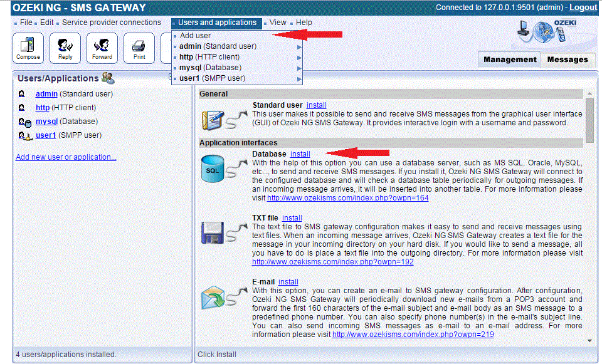Click the SQL database icon in Application interfaces

tap(214, 168)
